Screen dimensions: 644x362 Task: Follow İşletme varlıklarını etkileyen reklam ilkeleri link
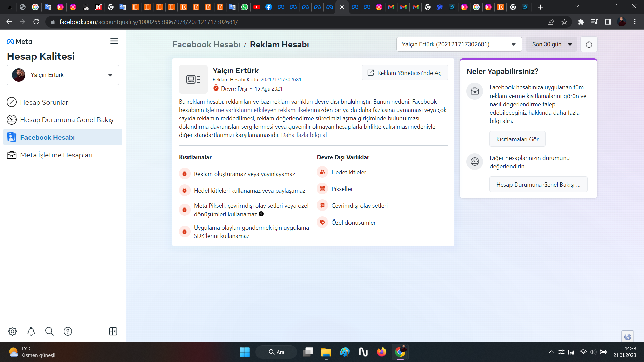(259, 110)
